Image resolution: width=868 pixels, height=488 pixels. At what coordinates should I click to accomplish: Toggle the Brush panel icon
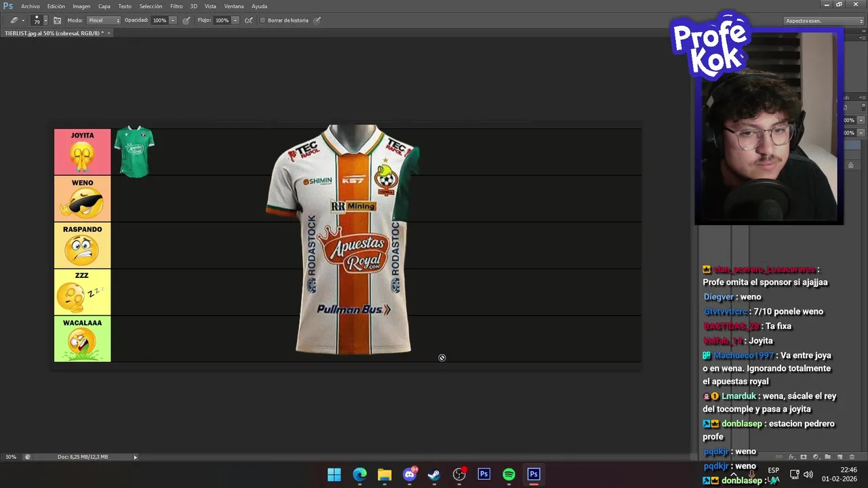pos(57,20)
